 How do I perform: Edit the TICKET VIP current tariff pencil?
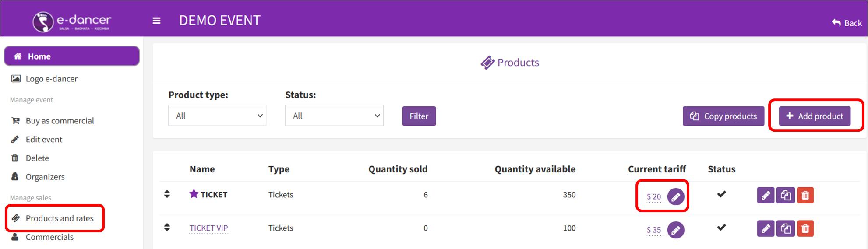(x=676, y=230)
